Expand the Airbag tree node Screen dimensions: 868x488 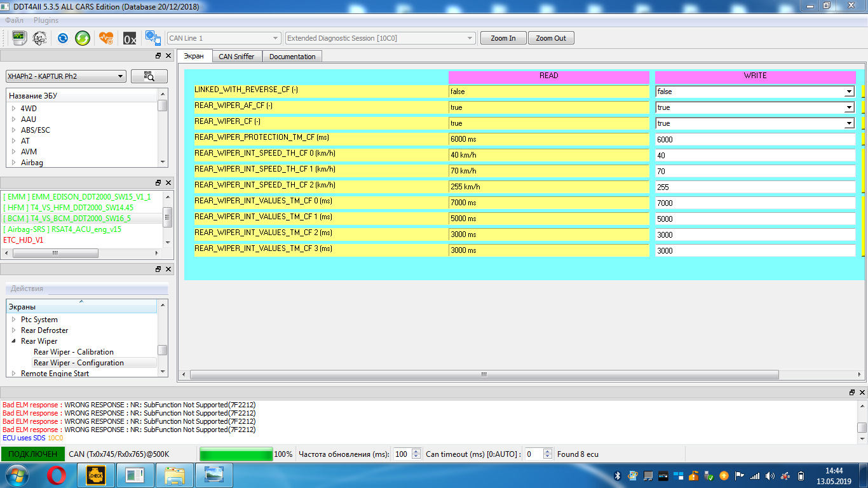pos(13,163)
